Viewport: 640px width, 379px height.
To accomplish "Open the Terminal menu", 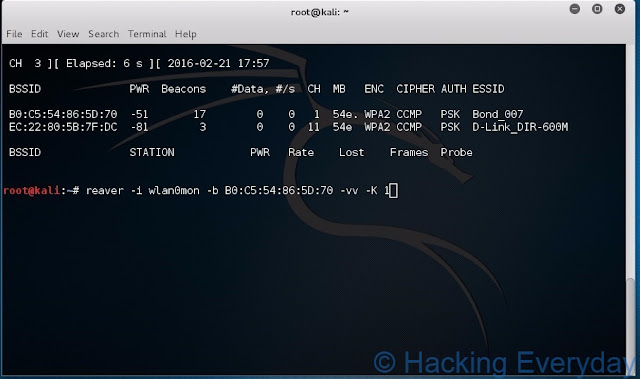I will point(147,34).
